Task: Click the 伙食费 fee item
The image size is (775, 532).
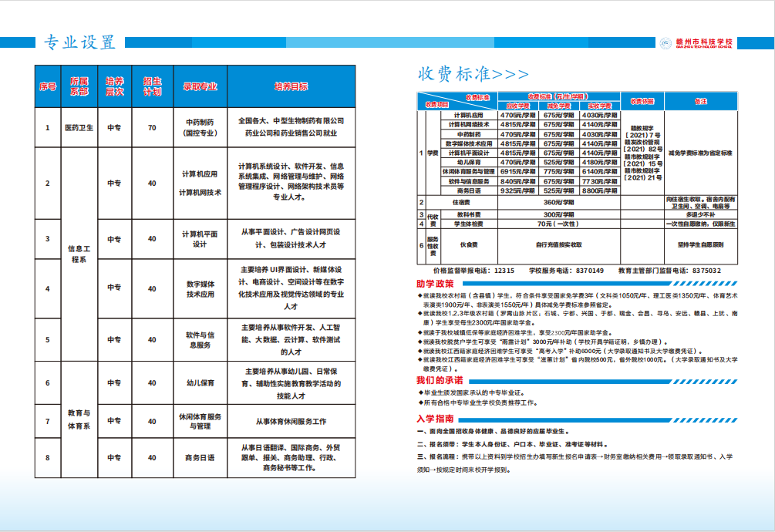Action: (469, 245)
